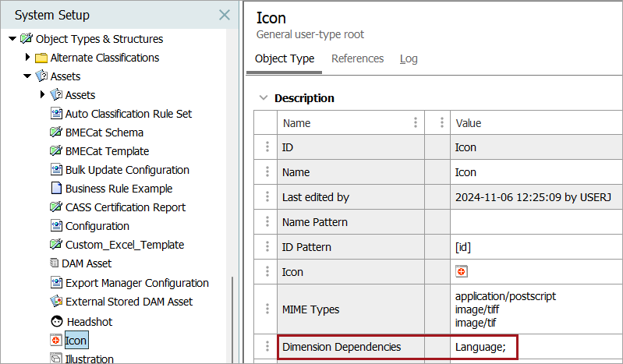623x364 pixels.
Task: Click the tree panel vertical scrollbar
Action: [232, 312]
